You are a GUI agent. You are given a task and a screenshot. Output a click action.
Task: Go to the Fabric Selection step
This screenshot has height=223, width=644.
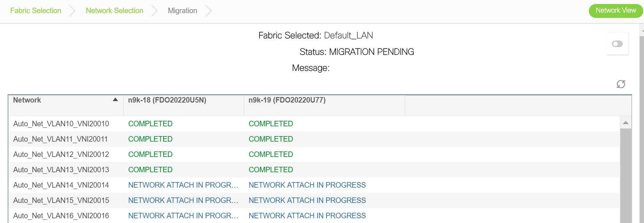point(36,11)
